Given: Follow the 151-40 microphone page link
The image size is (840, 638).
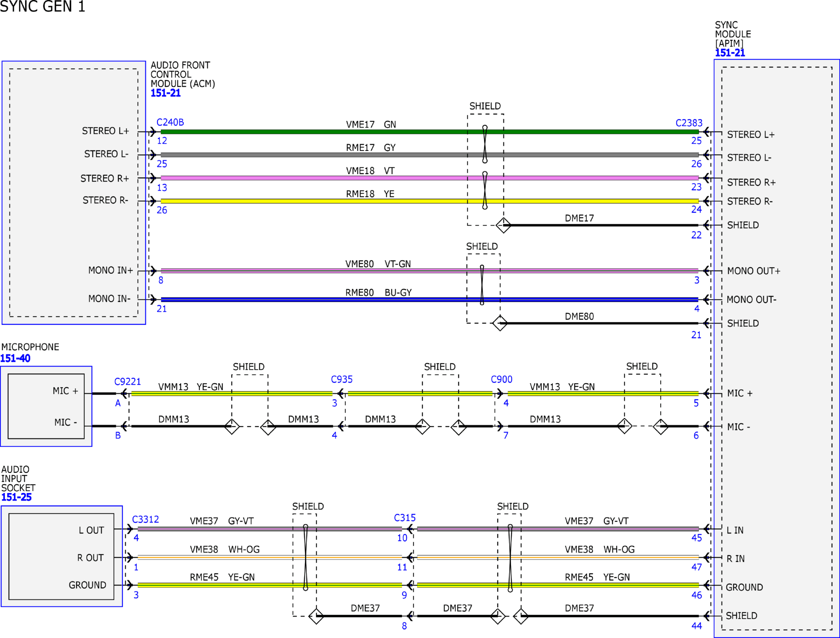Looking at the screenshot, I should coord(15,358).
